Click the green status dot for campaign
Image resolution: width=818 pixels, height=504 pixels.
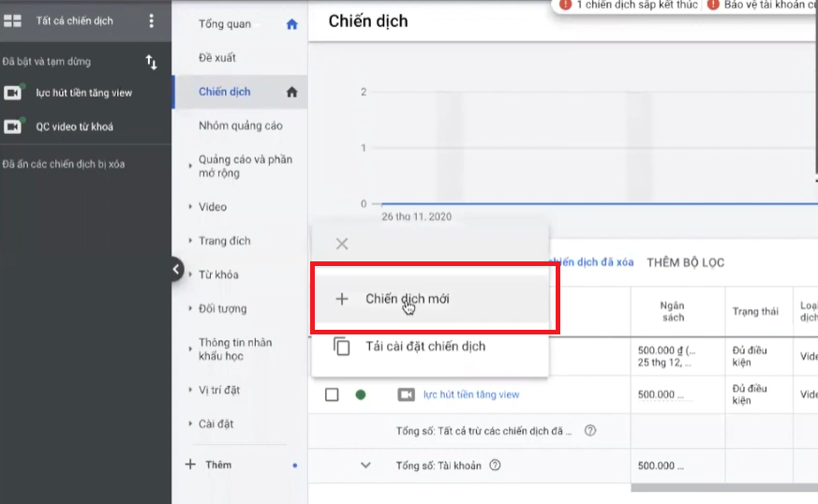[x=361, y=394]
